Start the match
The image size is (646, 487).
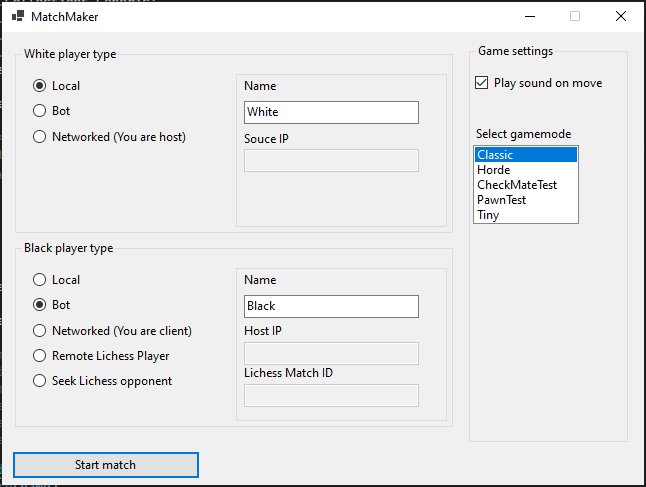(106, 465)
